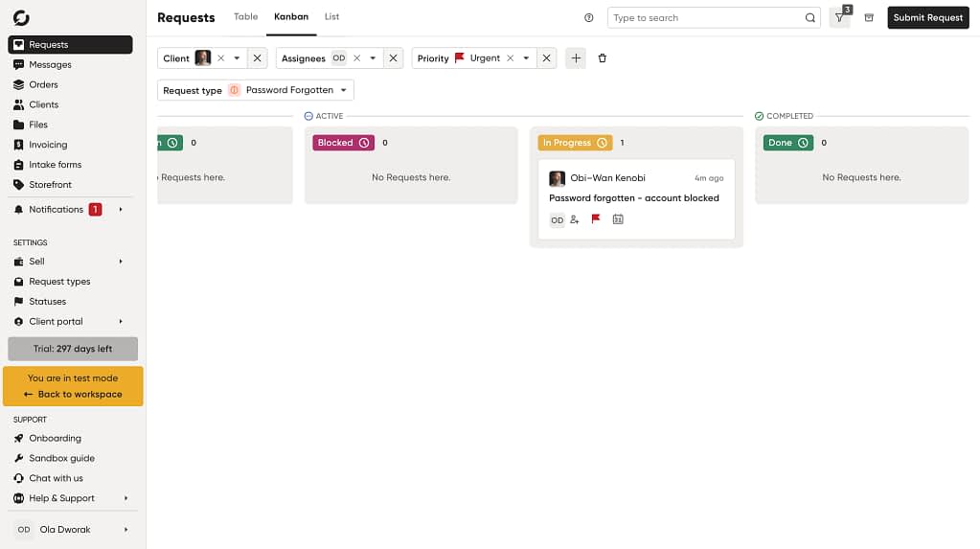Expand the Client portal arrow
The width and height of the screenshot is (980, 549).
(x=121, y=321)
